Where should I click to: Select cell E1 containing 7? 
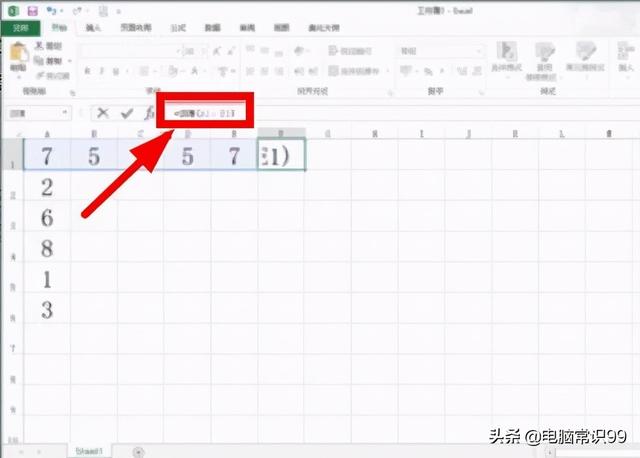[x=234, y=155]
